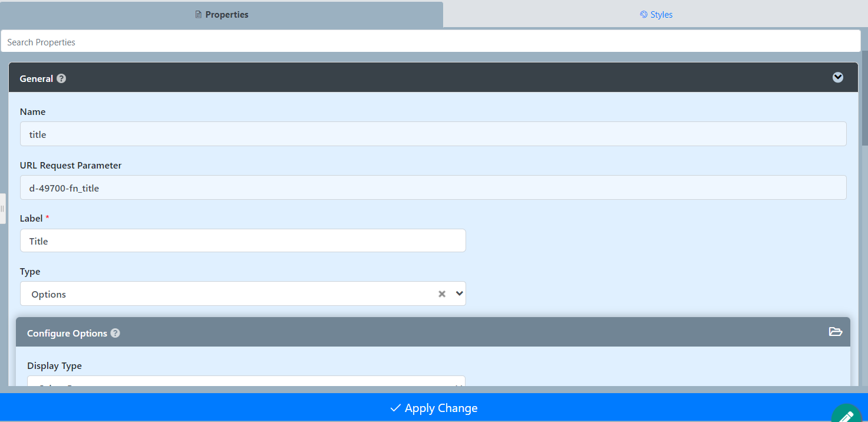Image resolution: width=868 pixels, height=422 pixels.
Task: Select the Display Type label
Action: click(54, 366)
